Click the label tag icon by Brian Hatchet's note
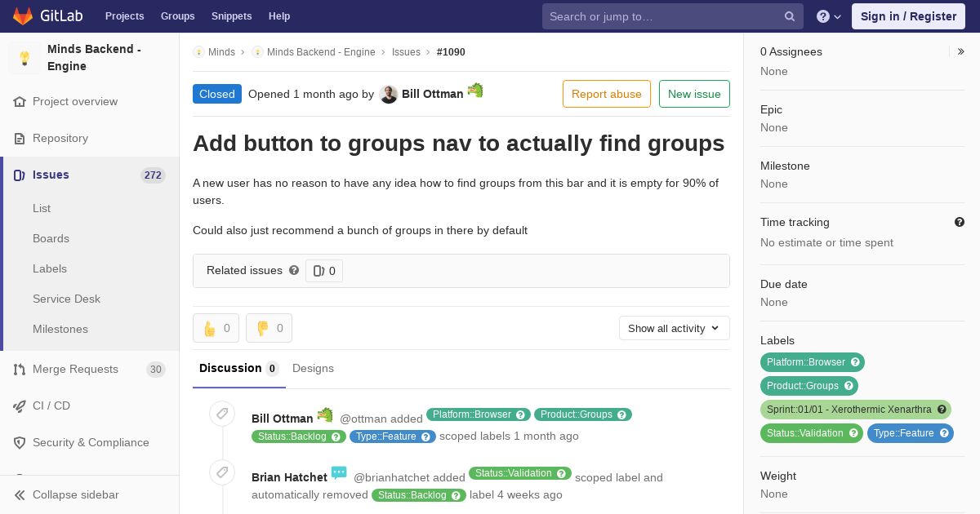 [x=222, y=472]
